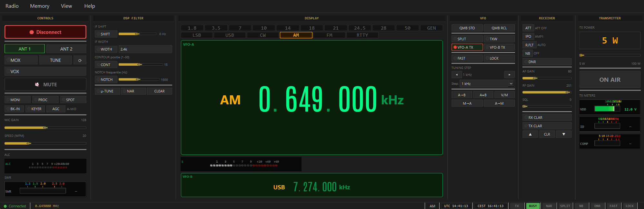Screen dimensions: 644x209
Task: Step tuning down with left arrow
Action: click(x=457, y=75)
